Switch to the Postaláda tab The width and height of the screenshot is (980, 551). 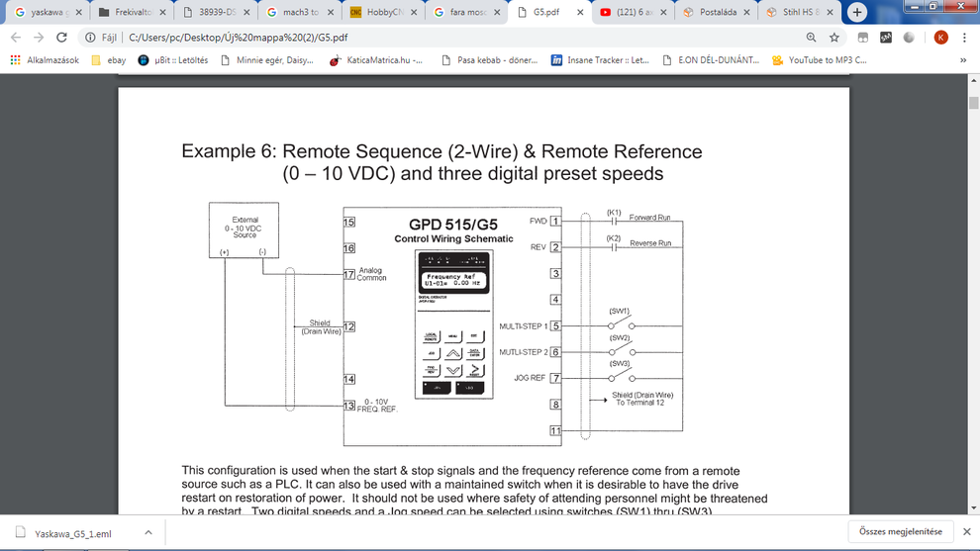(x=715, y=13)
